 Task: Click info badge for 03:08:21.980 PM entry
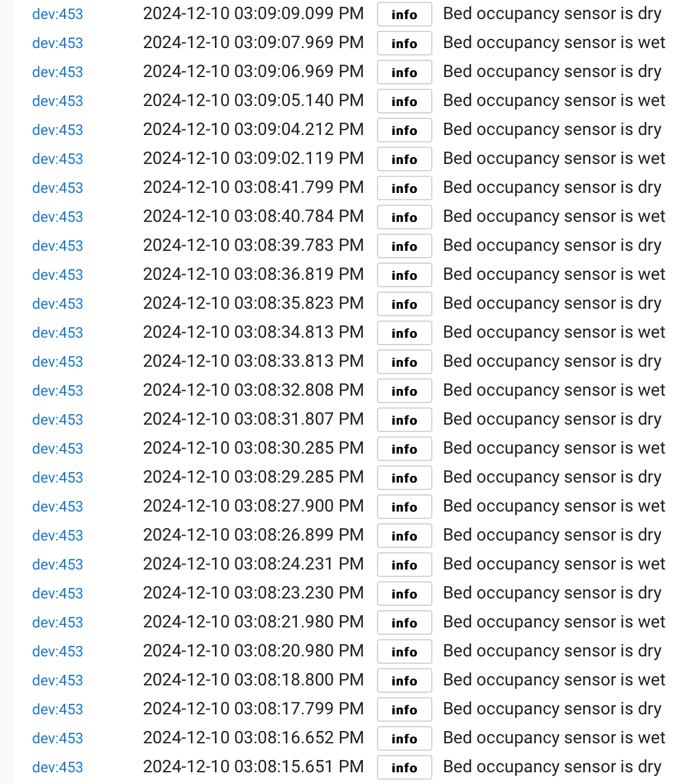[x=404, y=623]
